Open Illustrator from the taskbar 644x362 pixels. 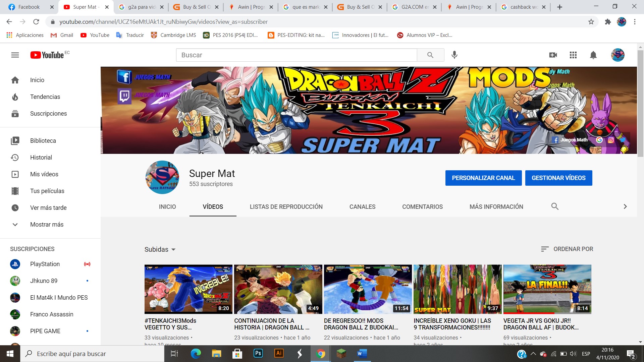(x=279, y=354)
